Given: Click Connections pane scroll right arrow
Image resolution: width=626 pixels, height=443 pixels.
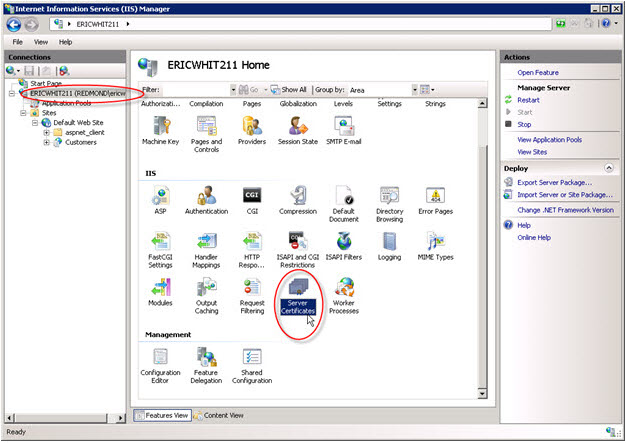Looking at the screenshot, I should point(120,418).
